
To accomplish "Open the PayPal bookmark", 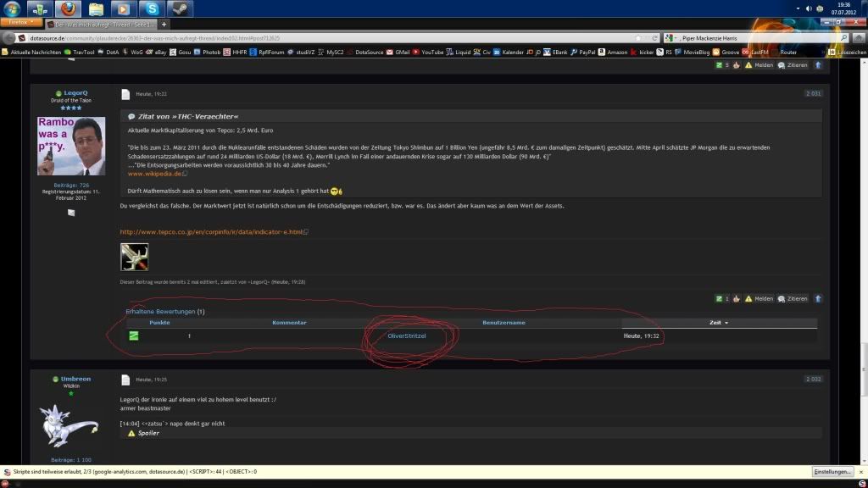I will (x=583, y=52).
